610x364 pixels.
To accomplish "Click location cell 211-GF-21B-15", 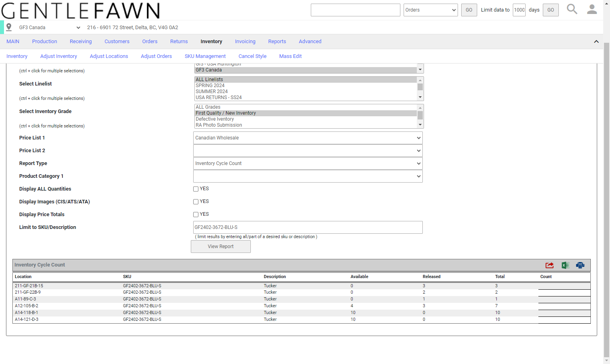I will pos(29,286).
